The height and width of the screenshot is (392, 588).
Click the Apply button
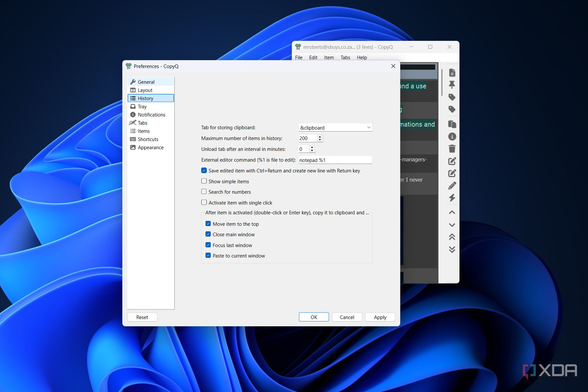380,317
